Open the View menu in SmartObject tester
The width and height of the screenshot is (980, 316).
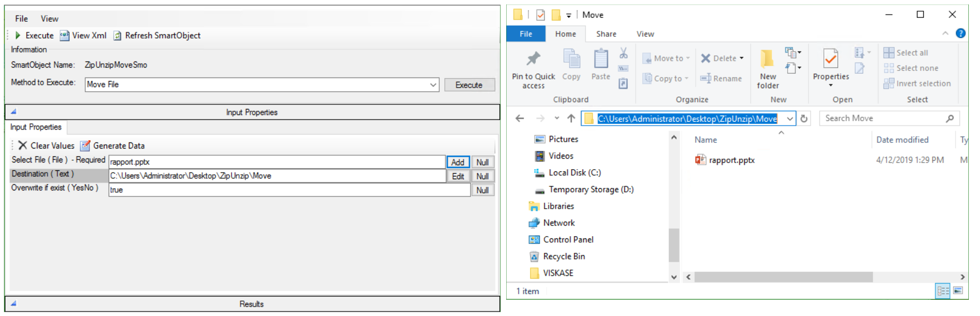(x=49, y=18)
